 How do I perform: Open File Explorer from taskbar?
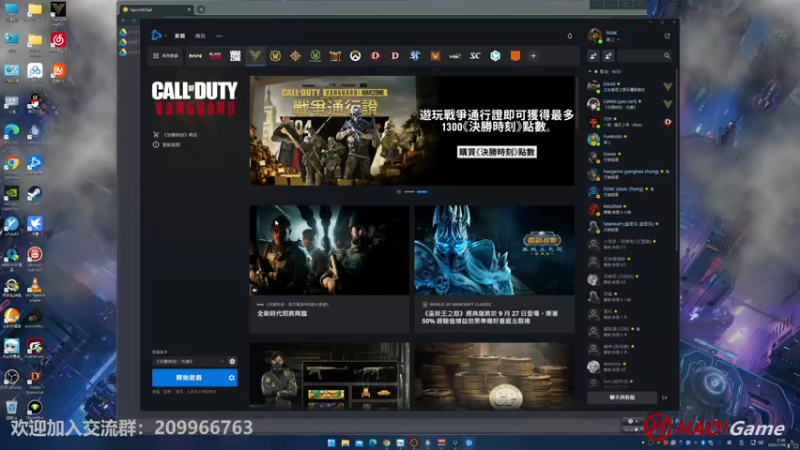tap(345, 443)
